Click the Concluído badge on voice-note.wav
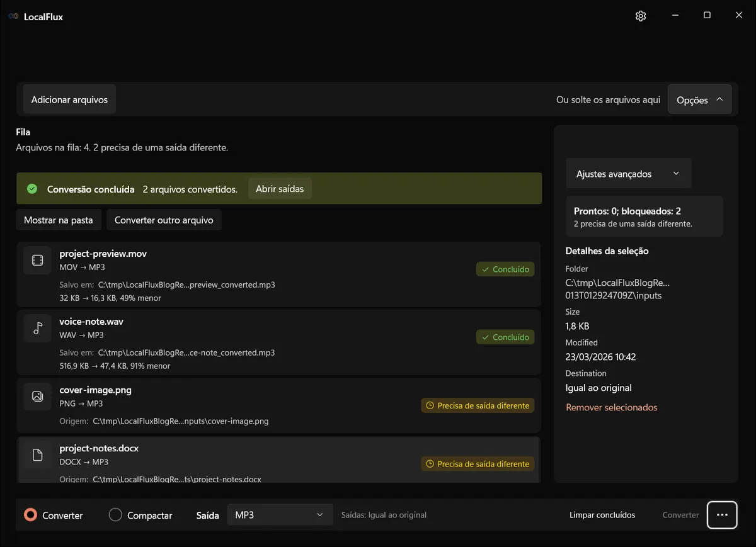 [x=505, y=337]
